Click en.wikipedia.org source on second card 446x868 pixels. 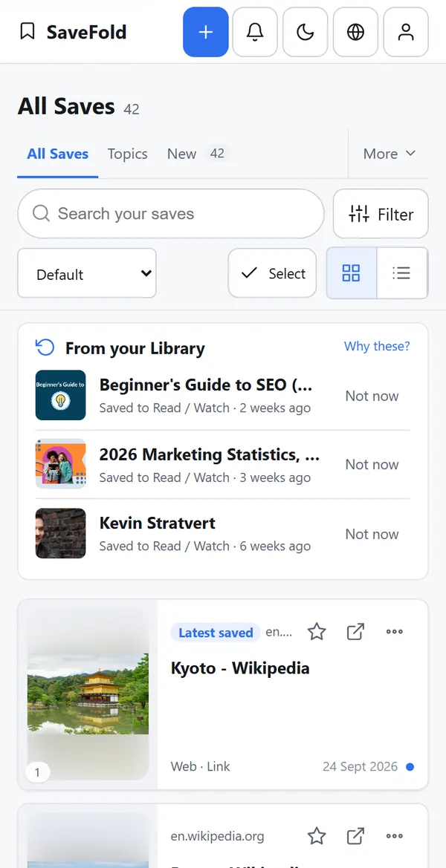point(217,837)
